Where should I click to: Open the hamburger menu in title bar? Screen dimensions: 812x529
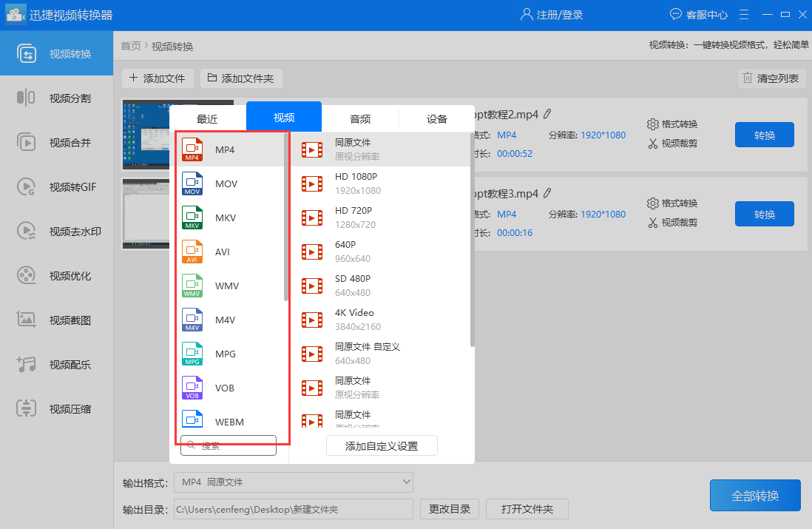point(744,15)
